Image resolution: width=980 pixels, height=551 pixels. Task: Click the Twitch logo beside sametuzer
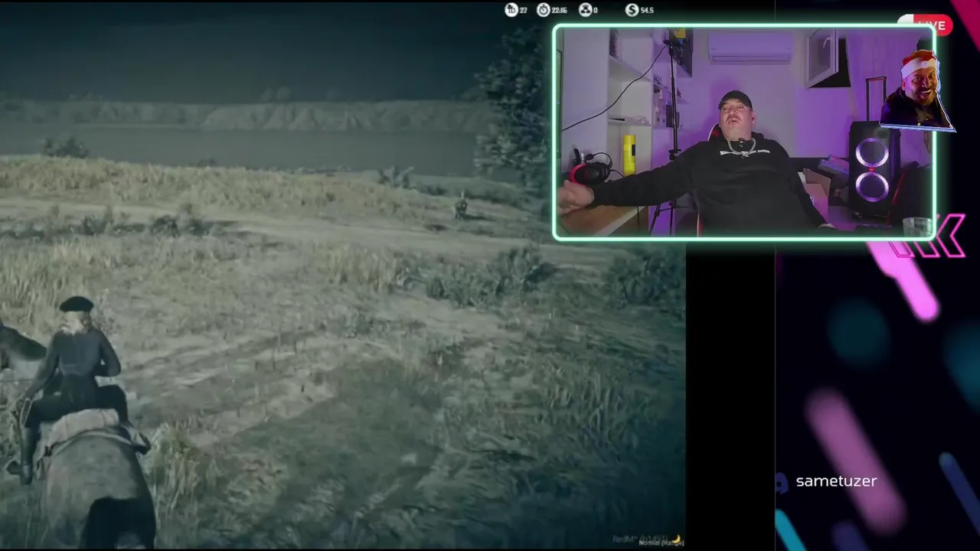tap(782, 481)
